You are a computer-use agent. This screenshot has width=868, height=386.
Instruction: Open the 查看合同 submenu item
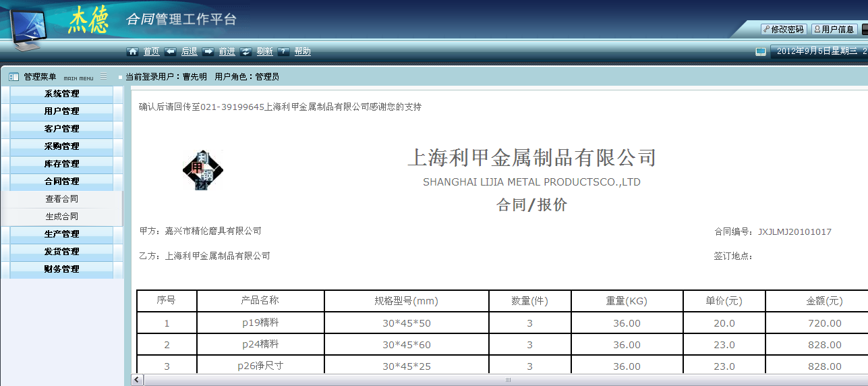pyautogui.click(x=61, y=199)
